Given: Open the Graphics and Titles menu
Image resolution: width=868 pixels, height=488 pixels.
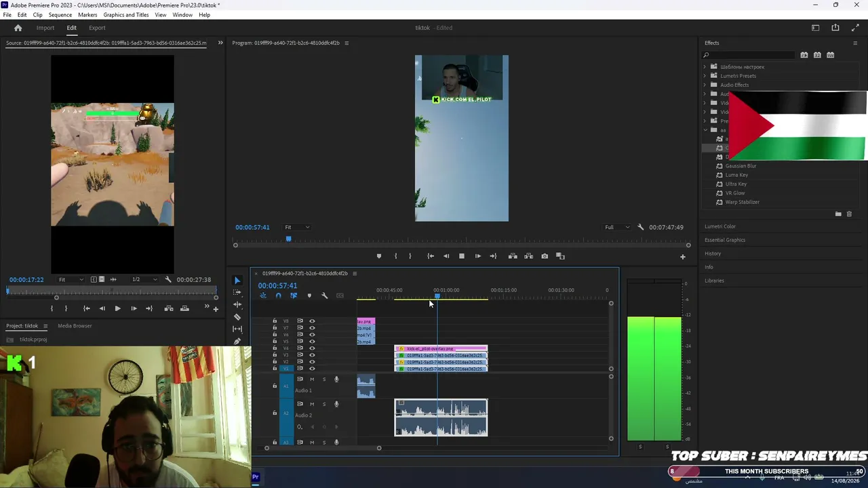Looking at the screenshot, I should pos(126,15).
